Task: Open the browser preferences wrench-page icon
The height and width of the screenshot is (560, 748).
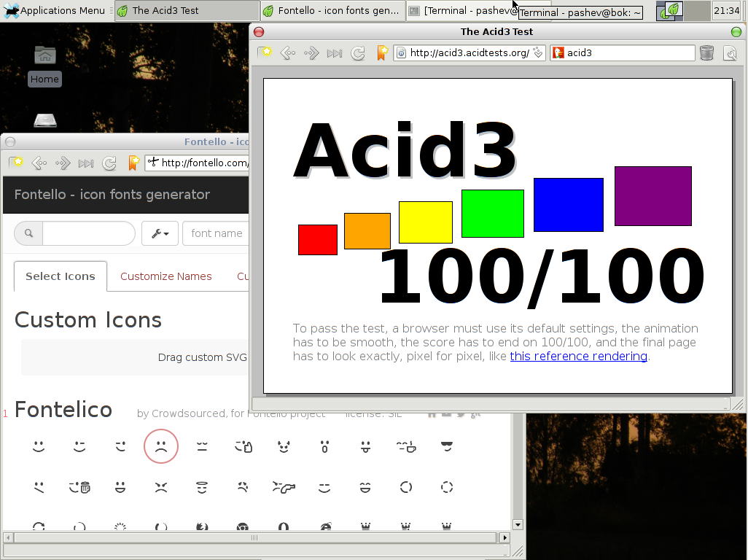Action: point(730,53)
